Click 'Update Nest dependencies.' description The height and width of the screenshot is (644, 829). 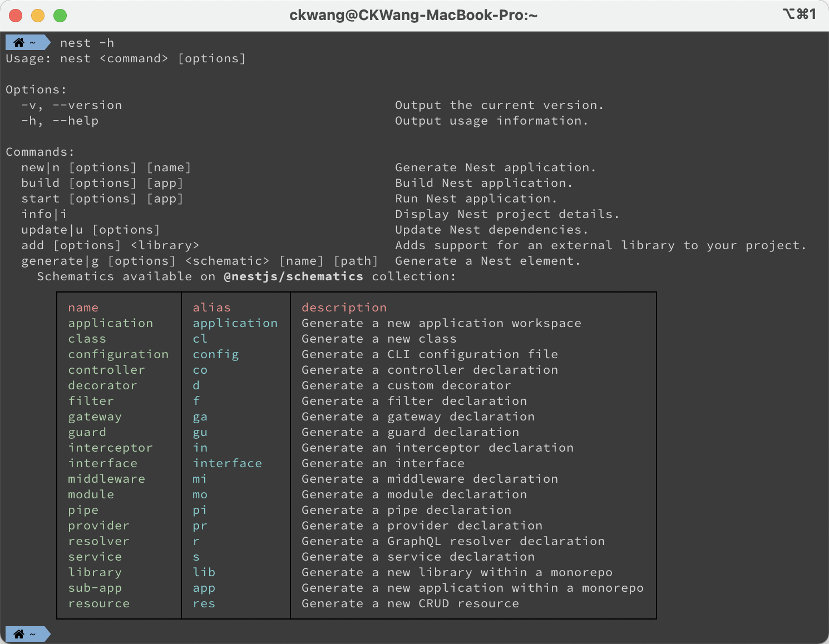pos(492,230)
